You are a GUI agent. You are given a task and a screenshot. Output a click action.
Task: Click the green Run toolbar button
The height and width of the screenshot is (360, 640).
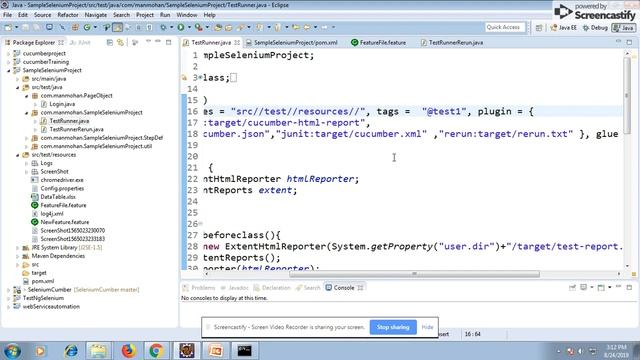pyautogui.click(x=180, y=27)
